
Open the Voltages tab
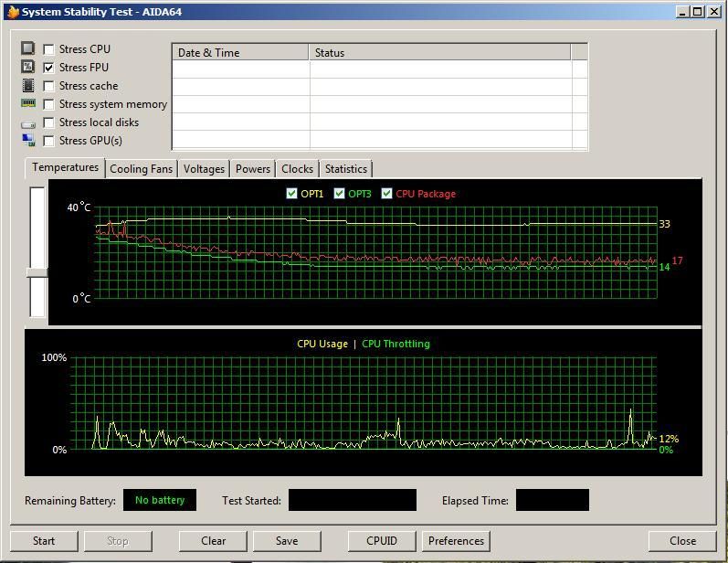coord(204,169)
